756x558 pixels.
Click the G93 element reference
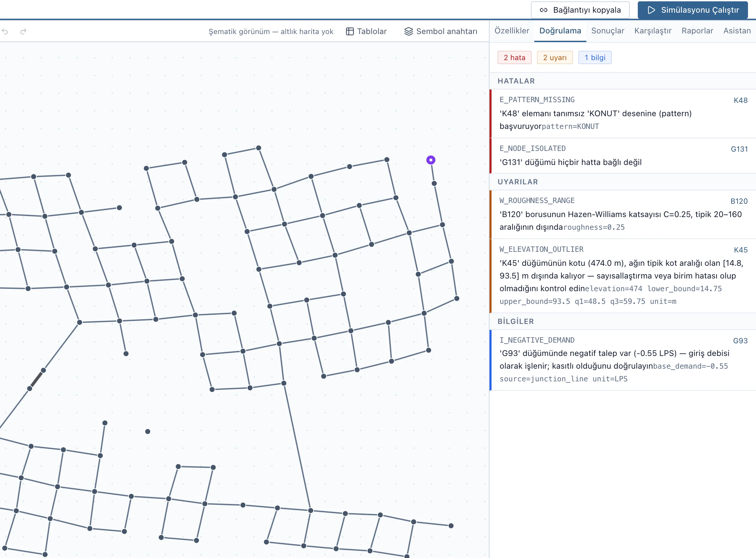click(740, 341)
